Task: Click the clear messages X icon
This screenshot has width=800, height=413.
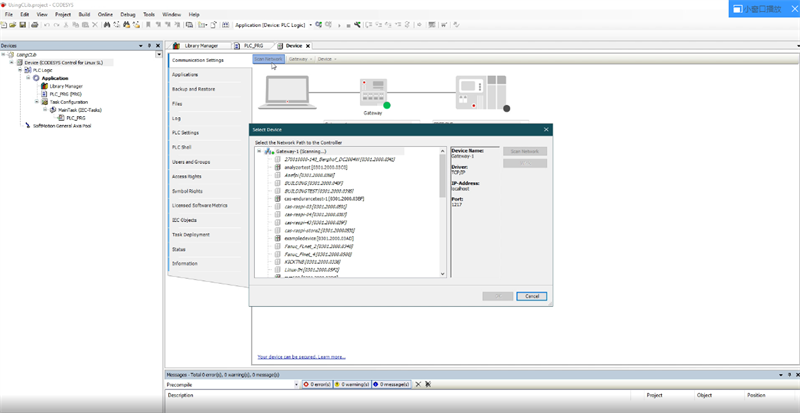Action: [x=418, y=384]
